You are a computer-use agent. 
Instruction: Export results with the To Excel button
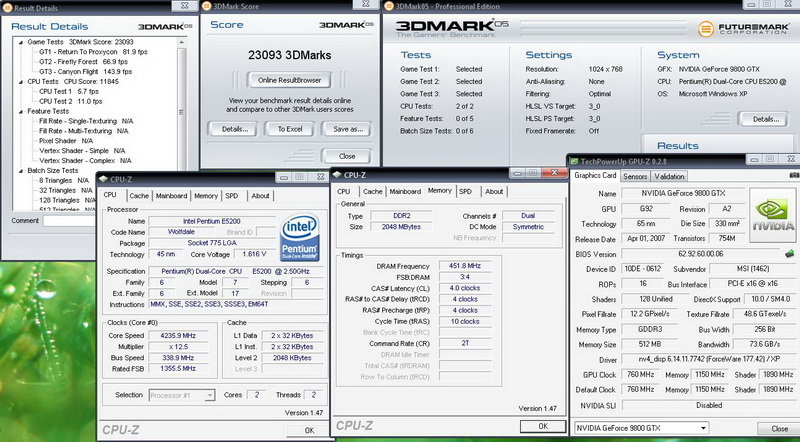(290, 129)
